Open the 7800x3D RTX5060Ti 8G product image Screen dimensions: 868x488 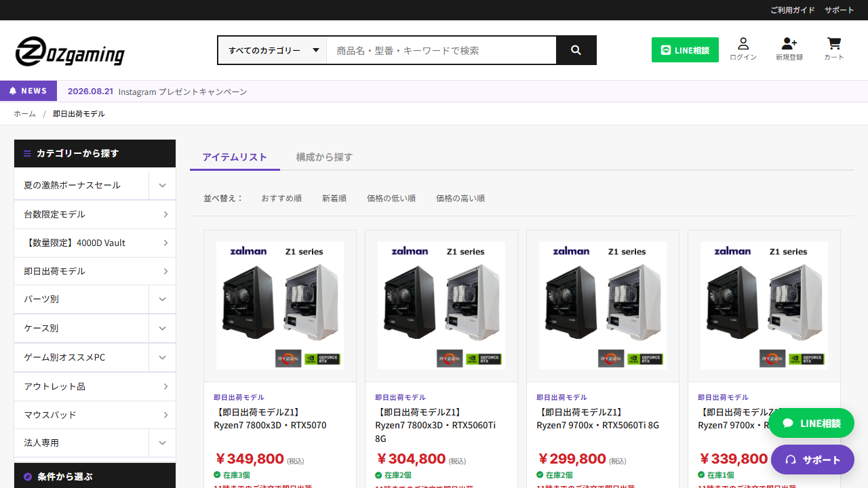pos(441,306)
